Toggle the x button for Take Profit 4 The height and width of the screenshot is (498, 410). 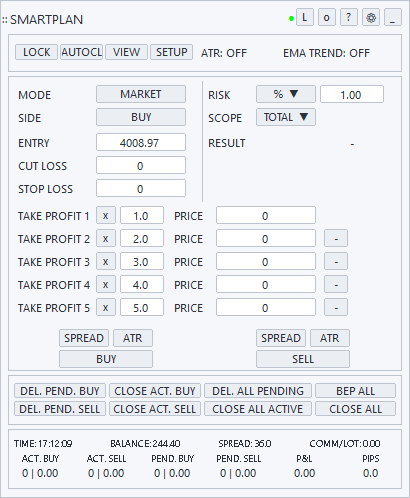pos(106,284)
